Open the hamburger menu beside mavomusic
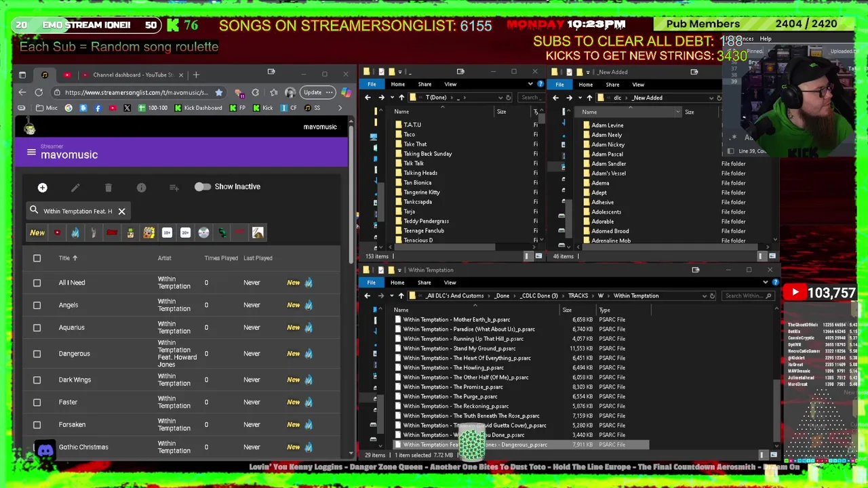Viewport: 868px width, 488px height. [x=31, y=152]
